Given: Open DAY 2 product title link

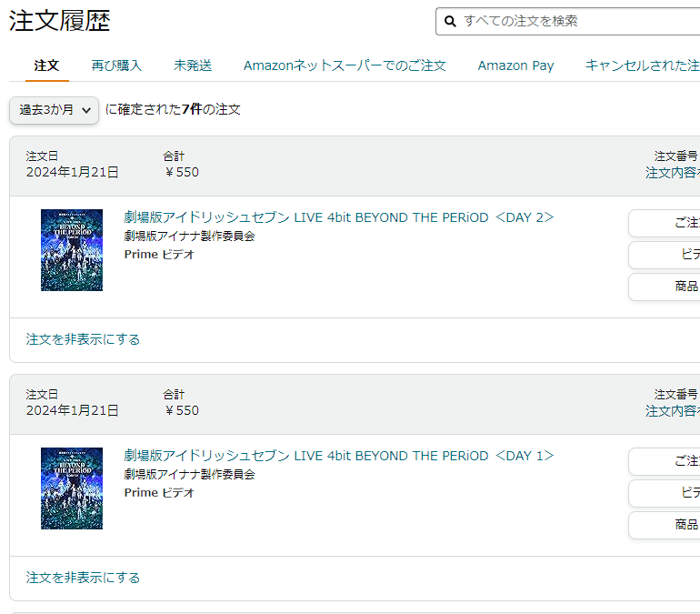Looking at the screenshot, I should [339, 217].
